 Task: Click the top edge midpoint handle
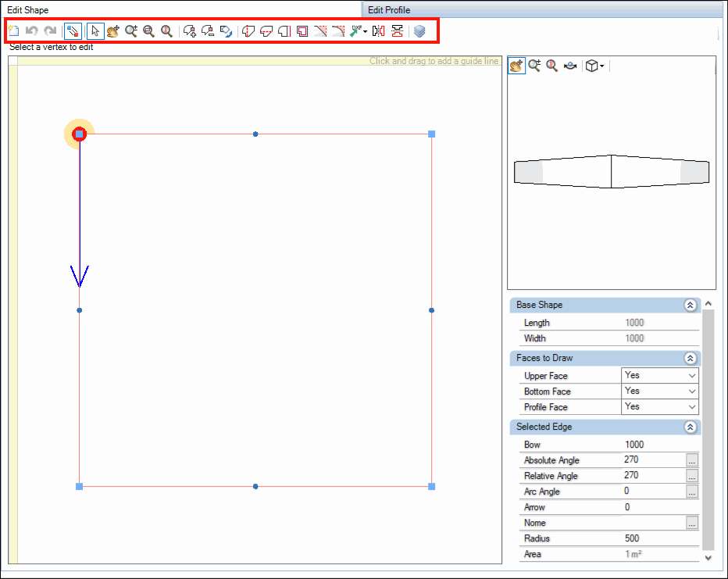(255, 134)
